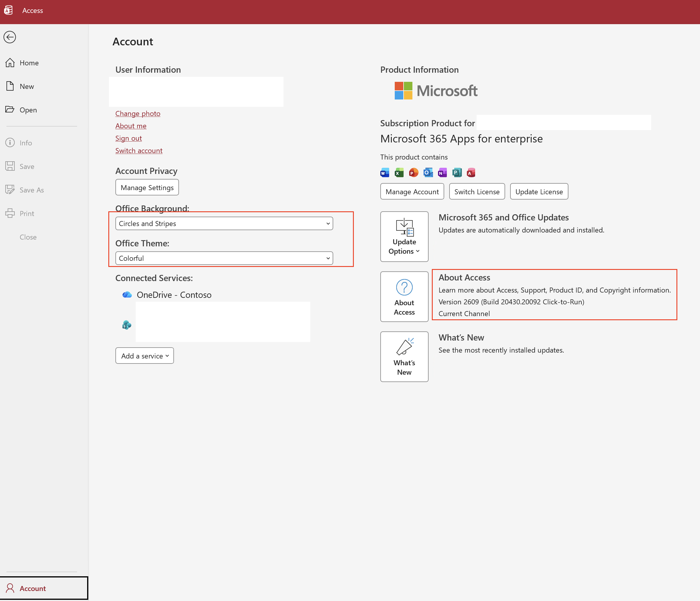Click the Word icon under This product contains

(x=384, y=173)
